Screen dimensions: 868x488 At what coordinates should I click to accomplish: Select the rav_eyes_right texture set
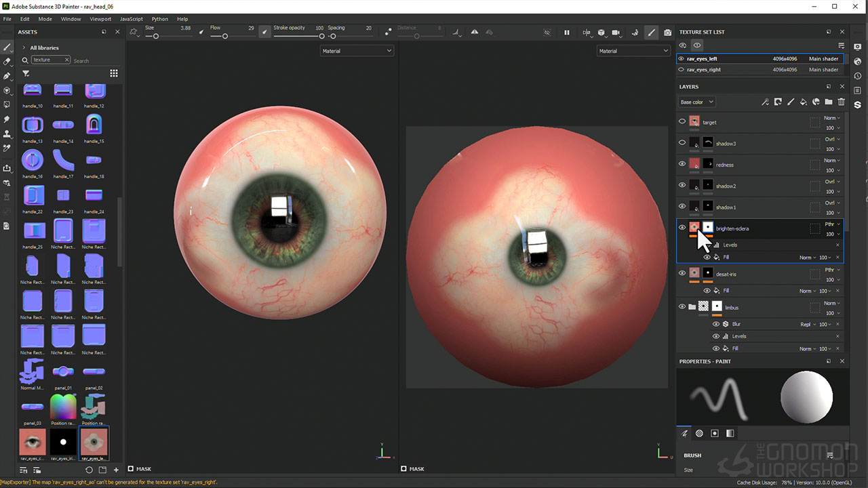[x=704, y=70]
